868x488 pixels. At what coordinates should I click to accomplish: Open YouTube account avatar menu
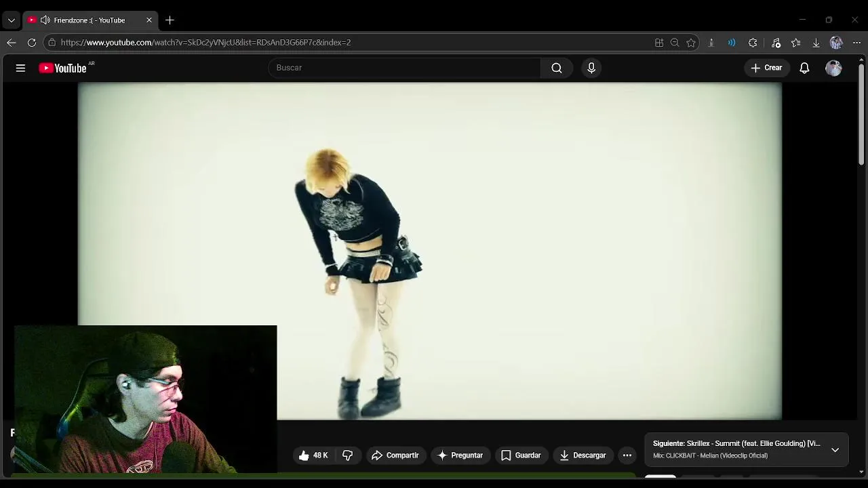pos(833,68)
